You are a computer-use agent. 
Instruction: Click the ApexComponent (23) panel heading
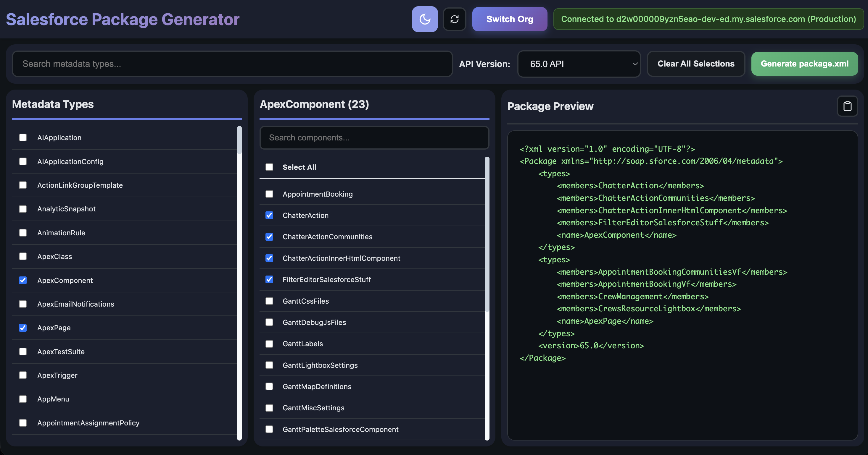[314, 104]
